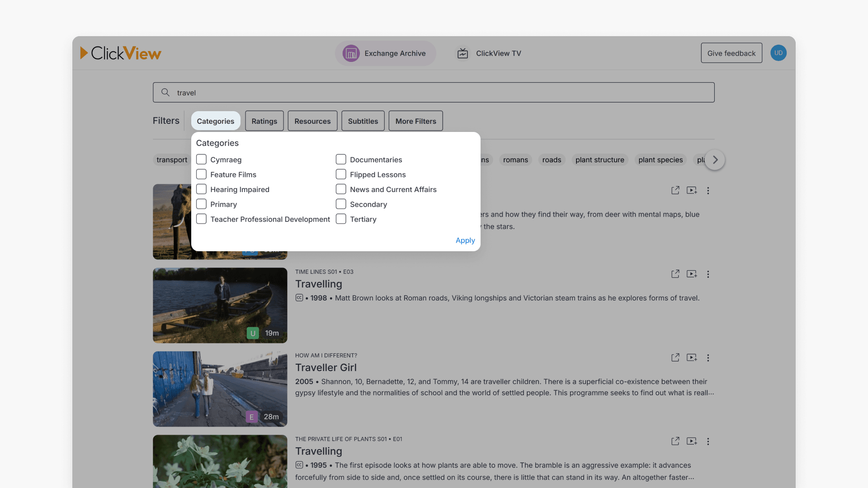Tick the Hearing Impaired checkbox
This screenshot has width=868, height=488.
pos(202,189)
